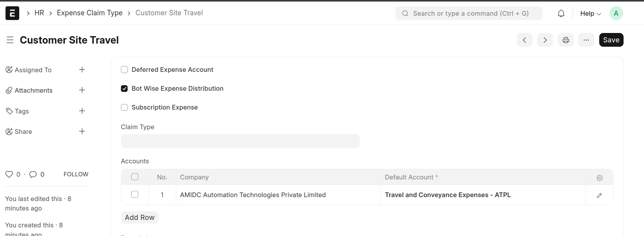Viewport: 644px width, 236px height.
Task: Go to next document arrow
Action: coord(545,40)
